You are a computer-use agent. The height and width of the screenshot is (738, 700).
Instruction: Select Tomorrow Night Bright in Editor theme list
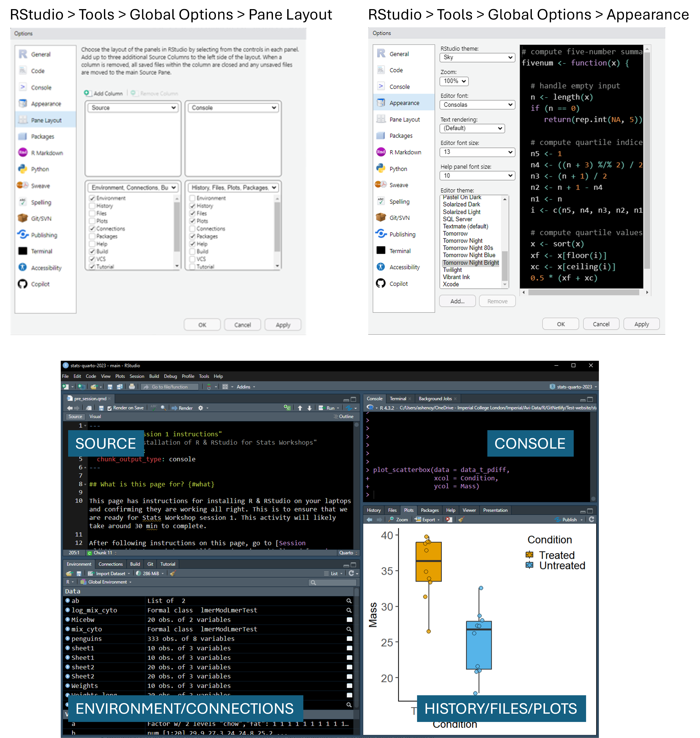pos(470,263)
